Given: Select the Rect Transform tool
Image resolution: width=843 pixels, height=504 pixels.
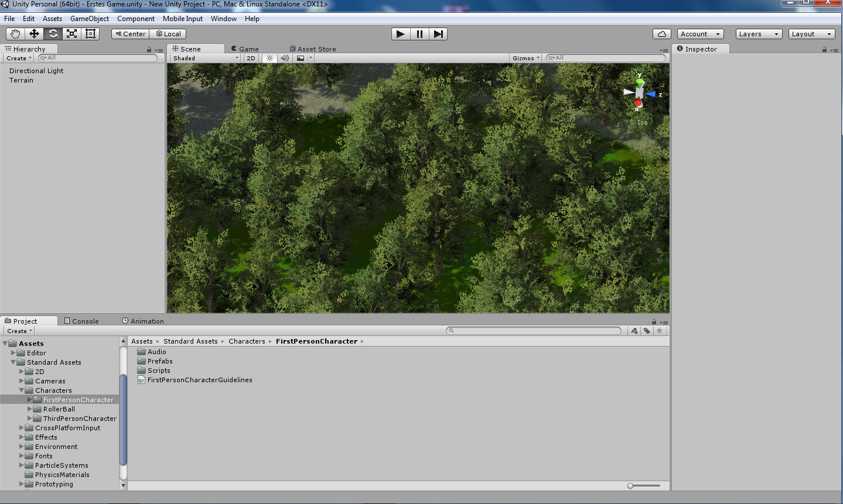Looking at the screenshot, I should pos(90,33).
